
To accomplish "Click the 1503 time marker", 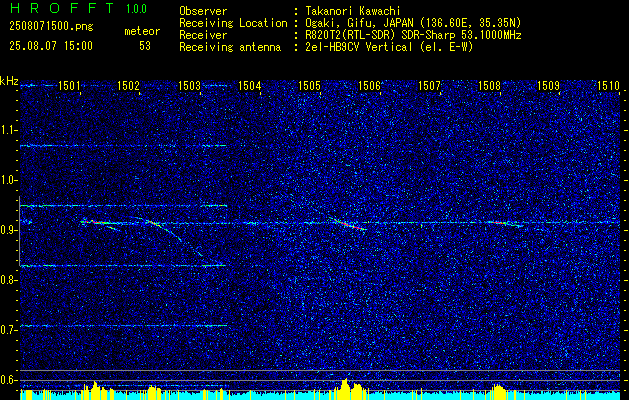I will pyautogui.click(x=189, y=86).
